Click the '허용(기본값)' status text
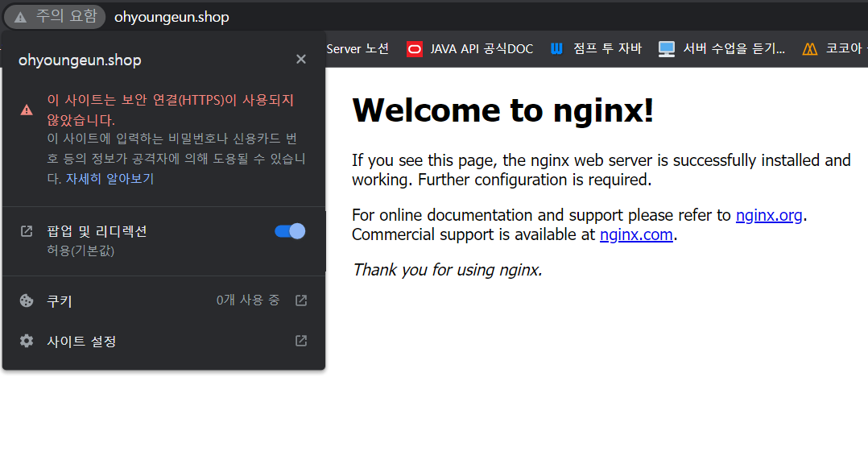 81,251
